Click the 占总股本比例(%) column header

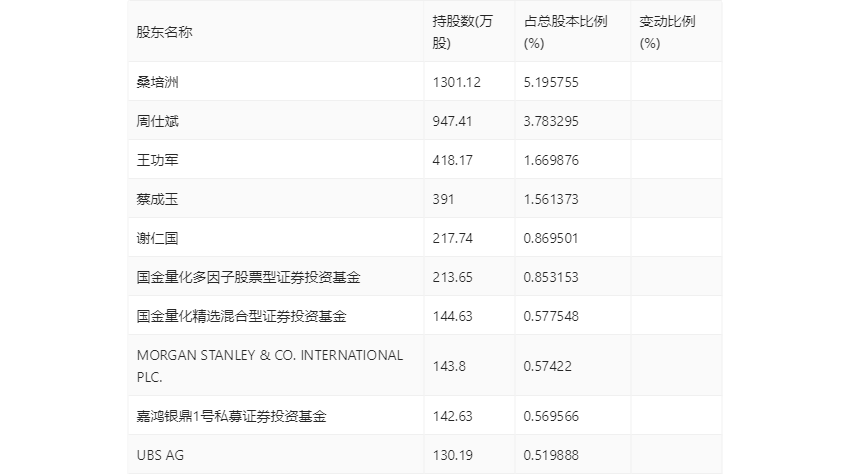click(565, 31)
